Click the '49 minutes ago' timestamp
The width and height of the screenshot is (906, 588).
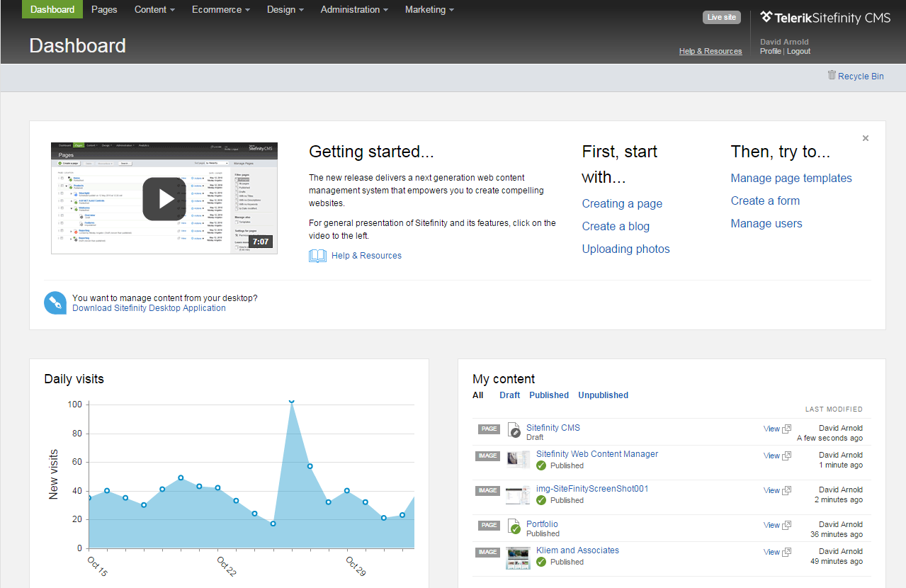tap(837, 562)
